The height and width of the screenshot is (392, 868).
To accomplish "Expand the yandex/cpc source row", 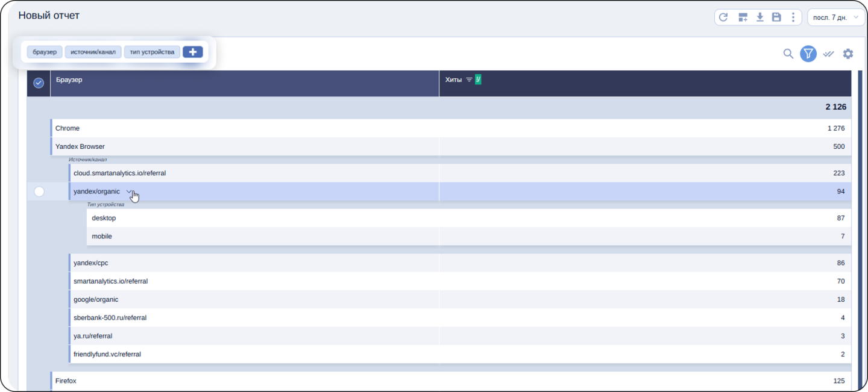I will 459,263.
